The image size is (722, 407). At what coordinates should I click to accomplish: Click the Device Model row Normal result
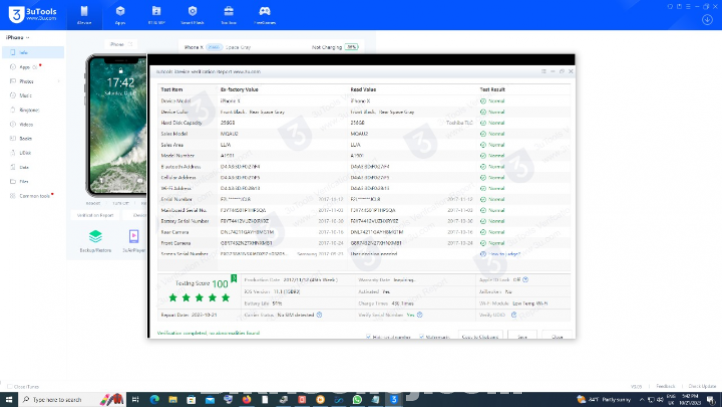coord(493,101)
